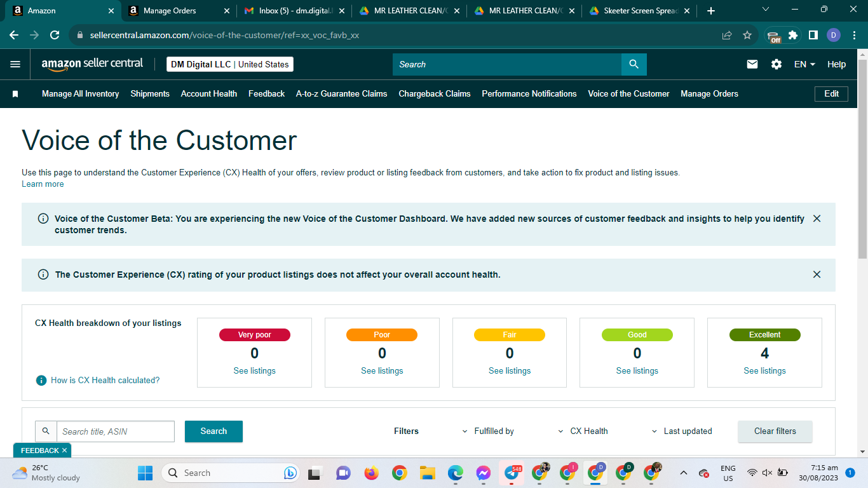
Task: Open Firefox from the taskbar
Action: click(371, 473)
